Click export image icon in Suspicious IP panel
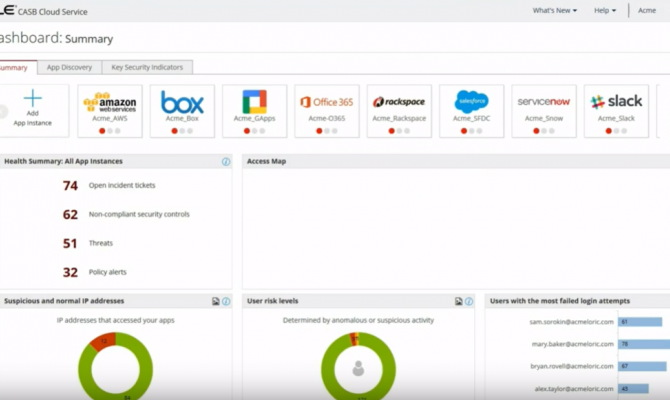The height and width of the screenshot is (400, 670). [216, 301]
